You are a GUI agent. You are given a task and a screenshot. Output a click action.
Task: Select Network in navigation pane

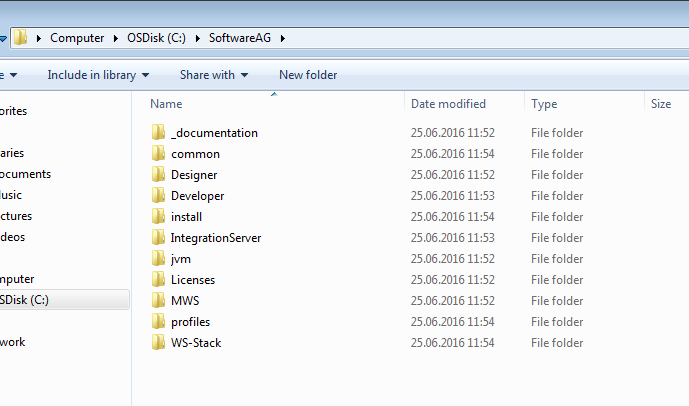[x=13, y=342]
